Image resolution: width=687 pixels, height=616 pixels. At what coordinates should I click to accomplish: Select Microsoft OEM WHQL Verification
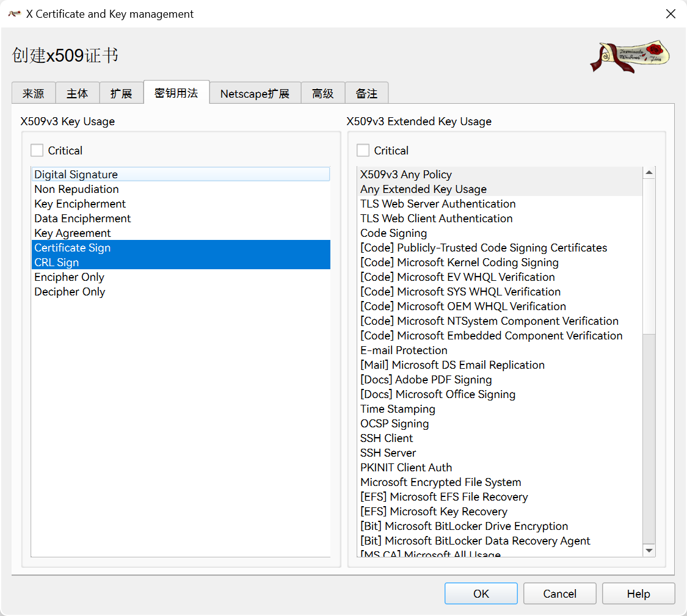(x=500, y=306)
